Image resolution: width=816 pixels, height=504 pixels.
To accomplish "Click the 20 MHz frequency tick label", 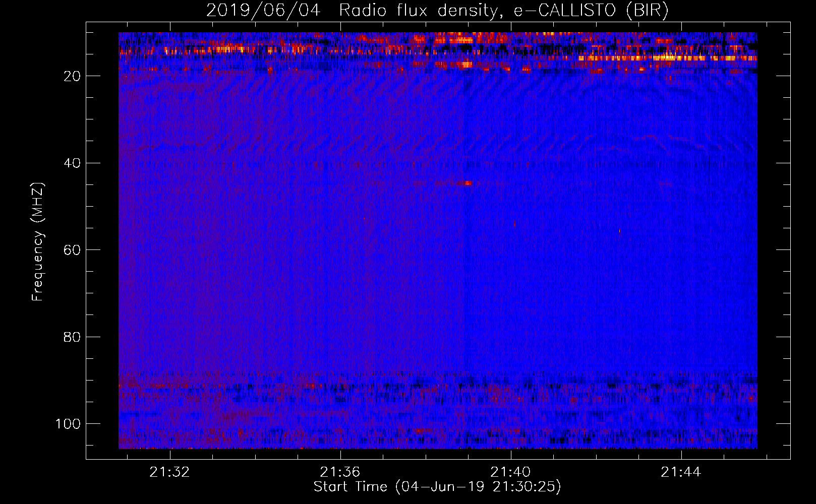I will coord(72,76).
